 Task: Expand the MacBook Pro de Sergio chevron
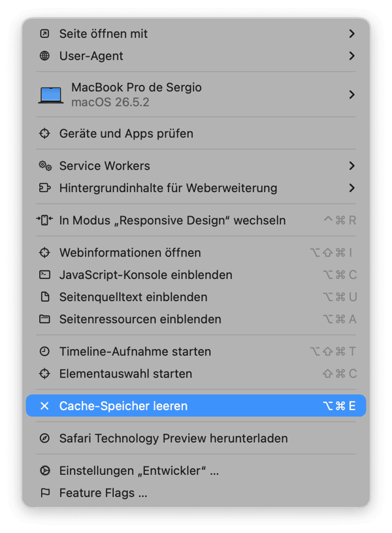click(352, 95)
